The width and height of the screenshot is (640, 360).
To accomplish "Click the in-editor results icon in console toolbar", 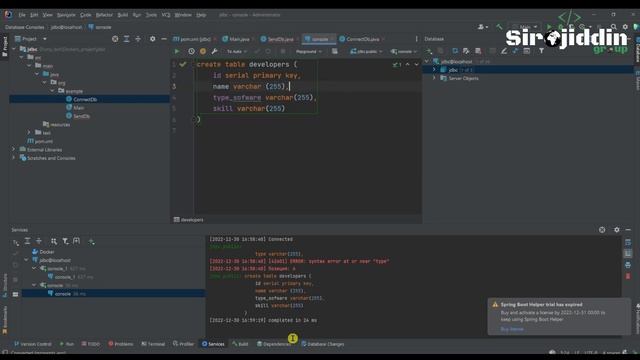I will tap(335, 51).
